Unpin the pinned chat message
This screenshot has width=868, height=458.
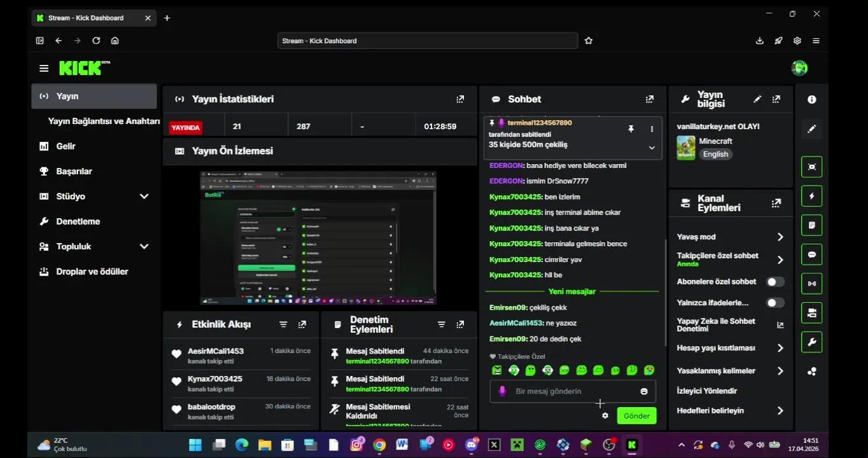[631, 129]
